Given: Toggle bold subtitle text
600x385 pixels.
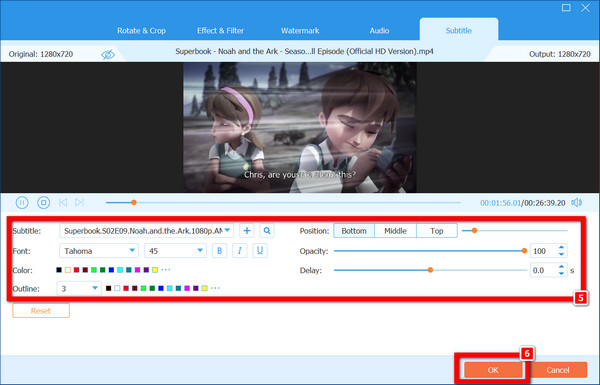Looking at the screenshot, I should pos(220,251).
